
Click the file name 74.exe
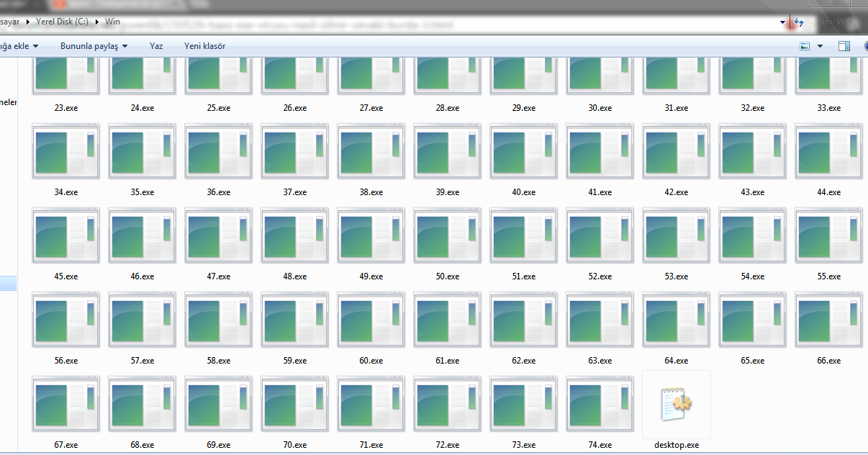[600, 445]
